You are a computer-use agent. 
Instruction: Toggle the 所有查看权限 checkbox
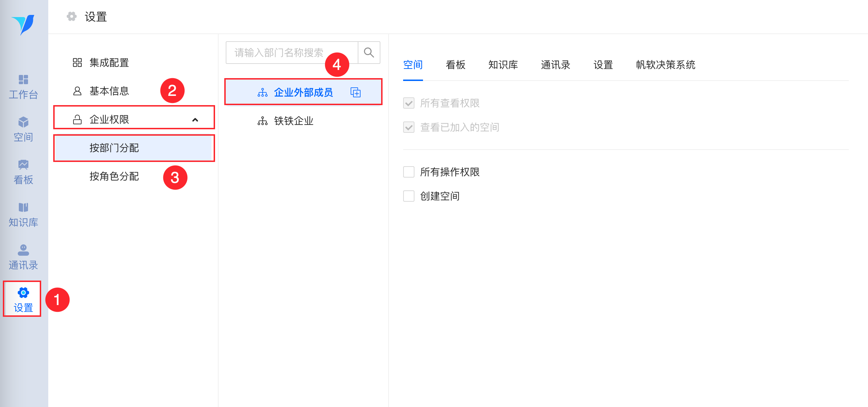click(409, 103)
